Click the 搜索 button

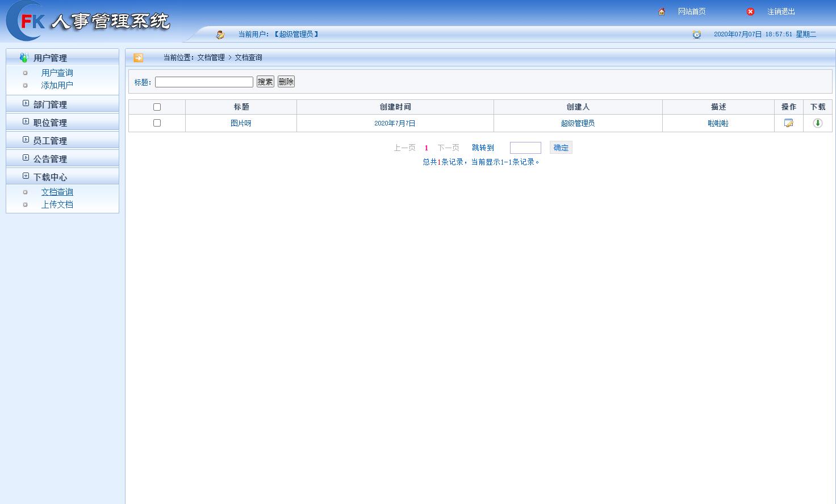pyautogui.click(x=265, y=82)
